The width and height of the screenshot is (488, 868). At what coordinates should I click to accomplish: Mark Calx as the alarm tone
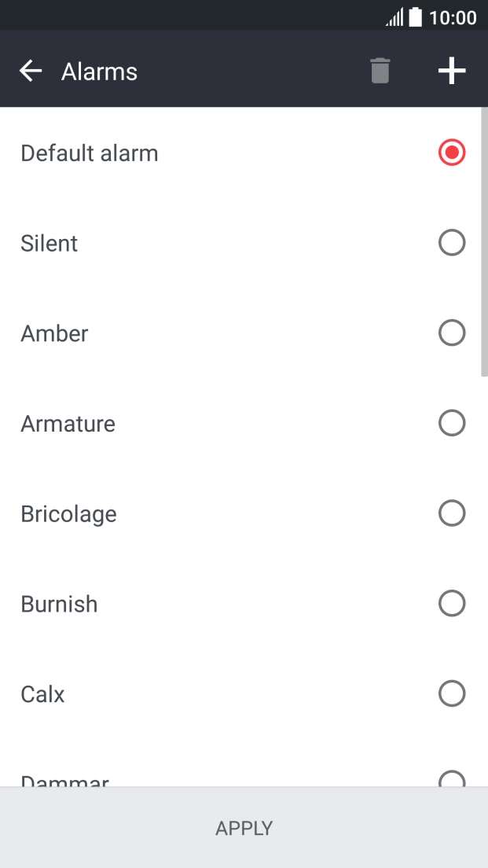(452, 693)
